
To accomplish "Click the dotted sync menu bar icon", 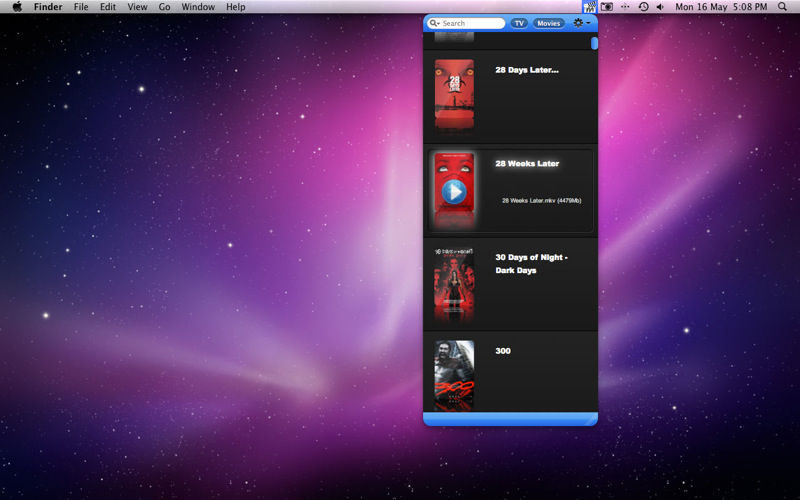I will click(x=625, y=7).
